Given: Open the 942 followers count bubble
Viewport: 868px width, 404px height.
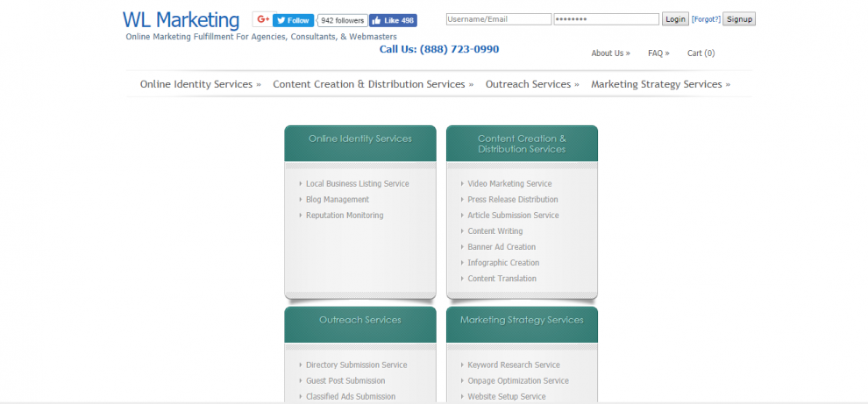Looking at the screenshot, I should (341, 20).
